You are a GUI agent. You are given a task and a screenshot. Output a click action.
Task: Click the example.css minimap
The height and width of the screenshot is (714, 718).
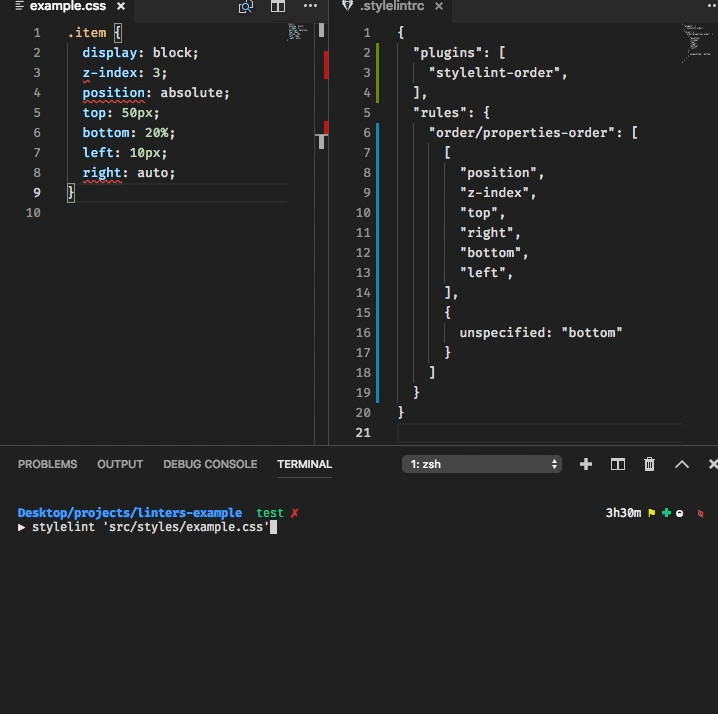pos(297,32)
